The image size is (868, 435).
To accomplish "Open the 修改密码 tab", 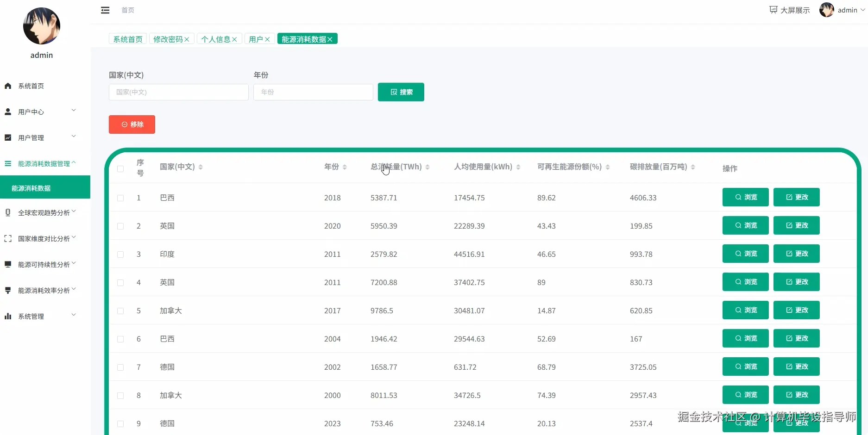I will [x=168, y=39].
